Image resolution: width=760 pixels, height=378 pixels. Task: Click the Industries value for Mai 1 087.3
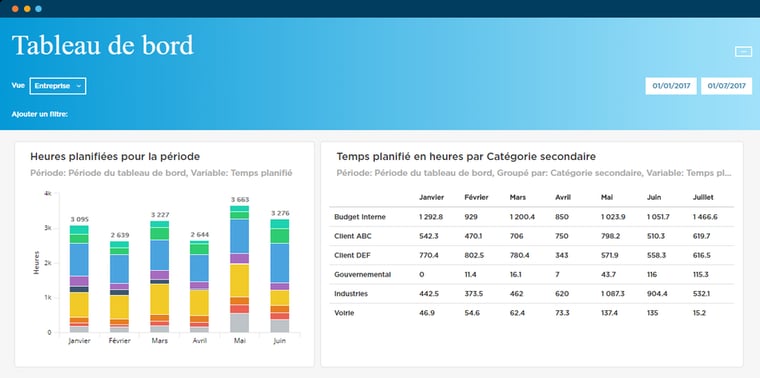tap(613, 294)
